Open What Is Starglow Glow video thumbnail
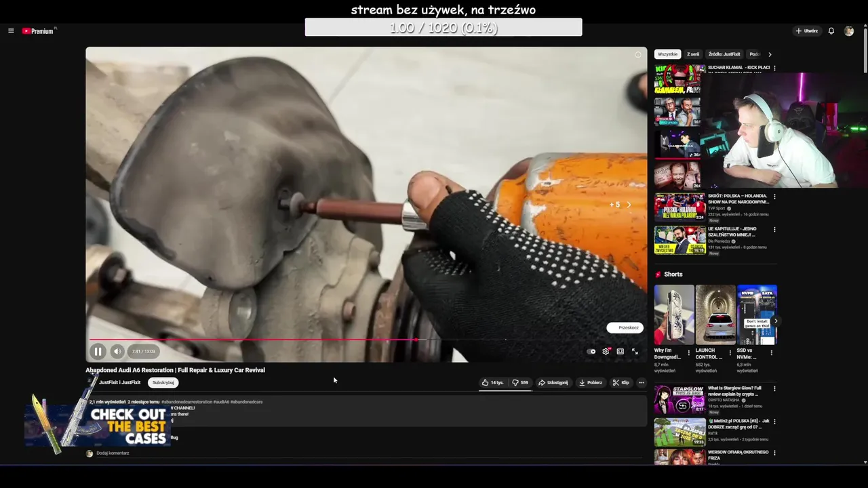Image resolution: width=868 pixels, height=488 pixels. pos(679,400)
